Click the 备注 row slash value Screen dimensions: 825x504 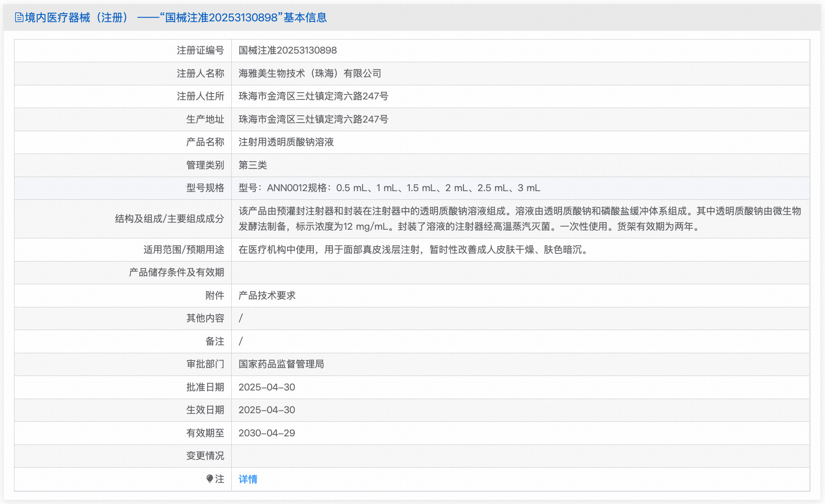tap(241, 341)
